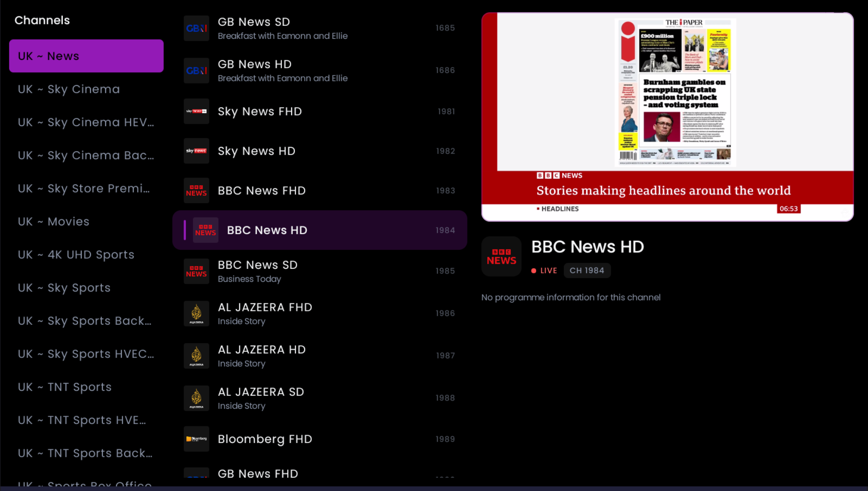Play AL JAZEERA FHD channel
The image size is (868, 491).
click(x=320, y=314)
